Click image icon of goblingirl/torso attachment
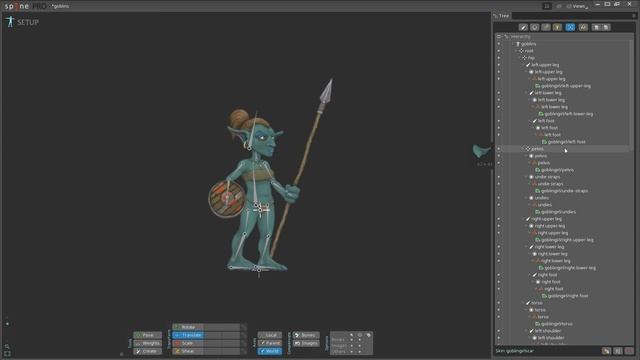640x360 pixels. pos(538,324)
